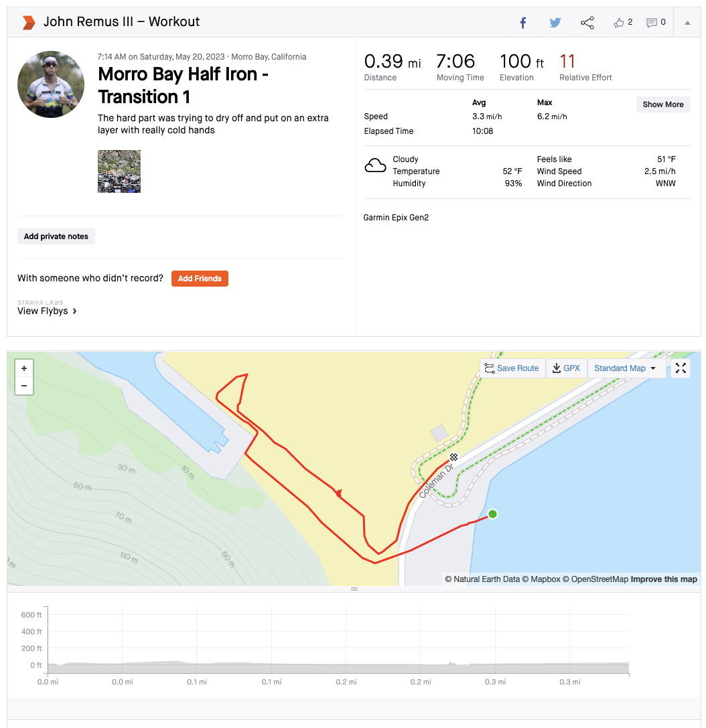Viewport: 706px width, 728px height.
Task: Zoom in on the map
Action: click(x=24, y=368)
